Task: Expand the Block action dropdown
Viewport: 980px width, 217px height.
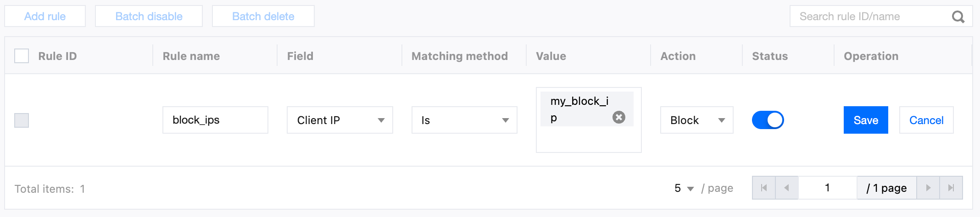Action: (x=697, y=120)
